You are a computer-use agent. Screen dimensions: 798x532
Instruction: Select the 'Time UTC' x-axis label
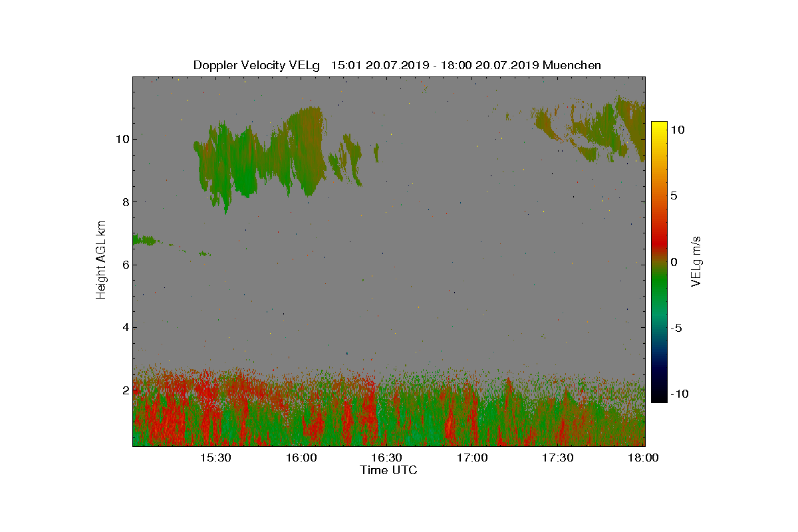389,470
